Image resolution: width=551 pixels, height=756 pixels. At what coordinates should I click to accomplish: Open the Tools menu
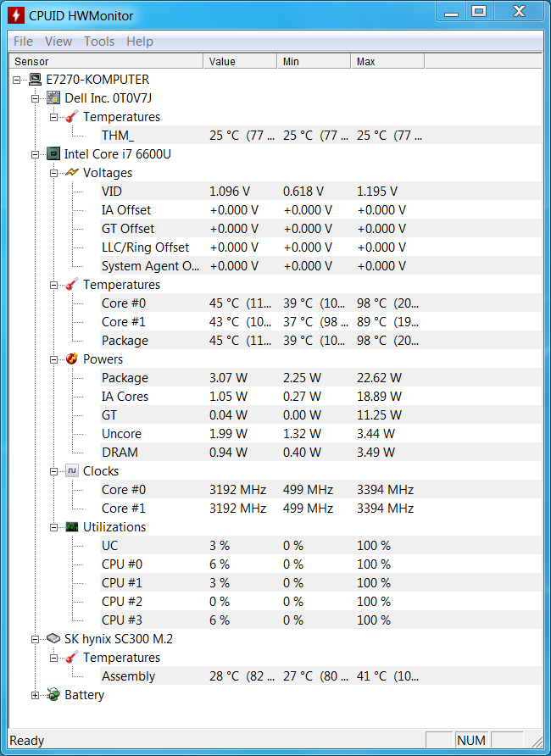pyautogui.click(x=99, y=42)
